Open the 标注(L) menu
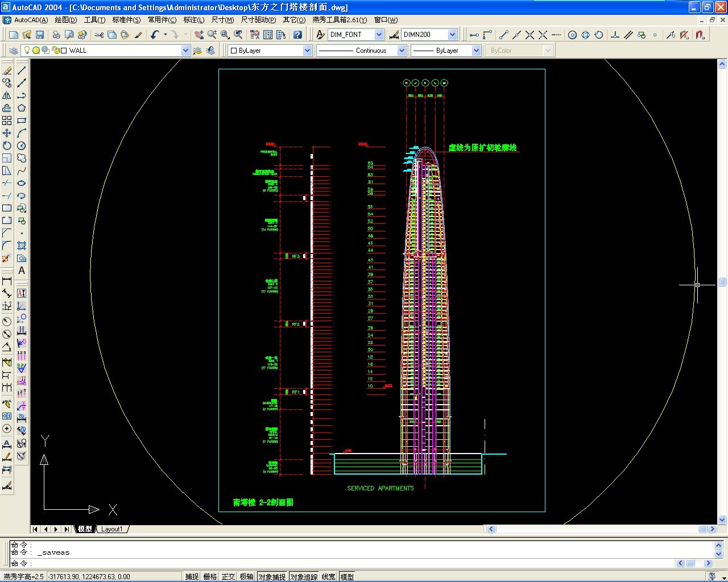728x582 pixels. click(x=193, y=20)
